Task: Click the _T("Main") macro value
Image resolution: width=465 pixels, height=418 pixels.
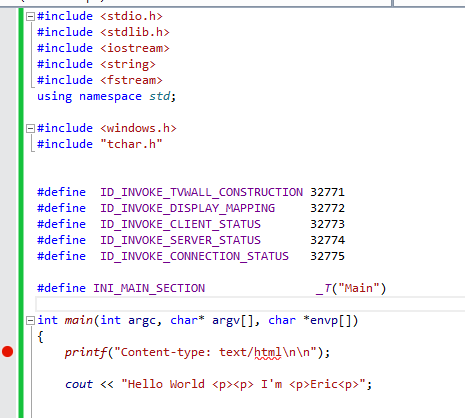Action: pyautogui.click(x=351, y=288)
